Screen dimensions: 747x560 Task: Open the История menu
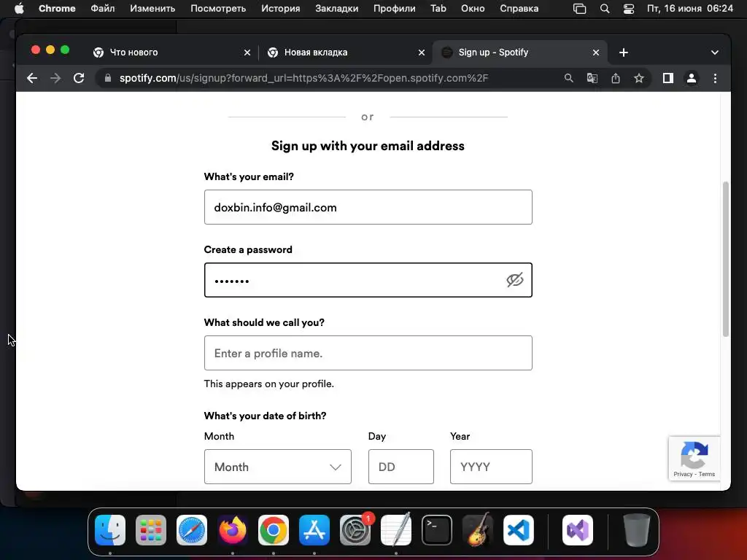coord(281,9)
